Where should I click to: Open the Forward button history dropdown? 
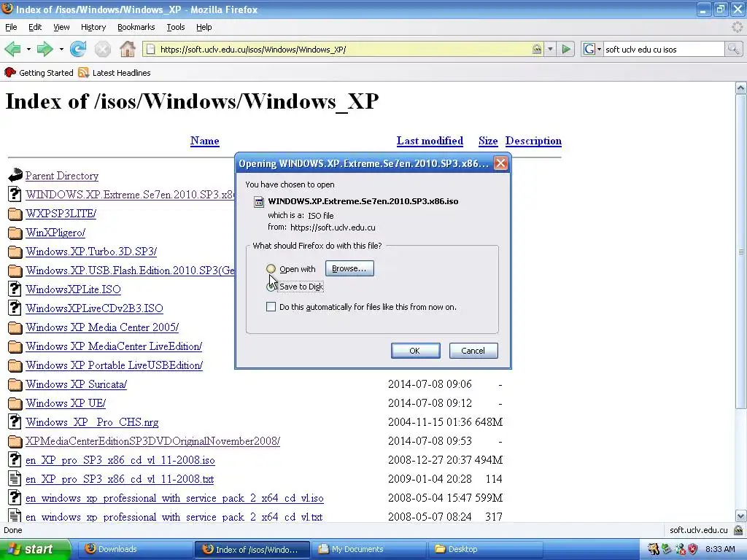[x=61, y=49]
